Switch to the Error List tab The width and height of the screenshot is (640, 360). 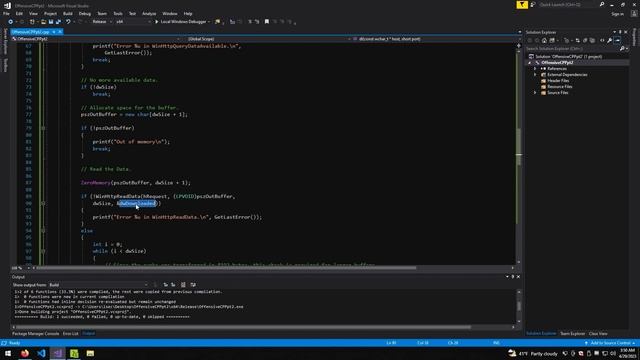click(x=70, y=334)
